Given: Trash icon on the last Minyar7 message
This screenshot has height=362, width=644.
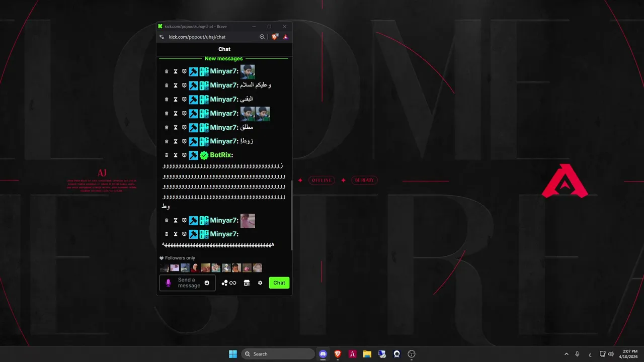Looking at the screenshot, I should point(167,234).
